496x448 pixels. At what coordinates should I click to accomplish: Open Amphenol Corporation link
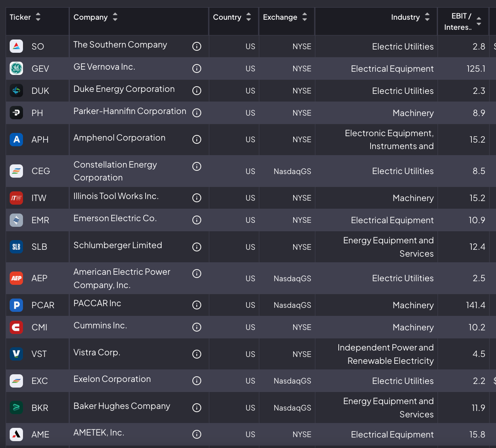[x=119, y=138]
